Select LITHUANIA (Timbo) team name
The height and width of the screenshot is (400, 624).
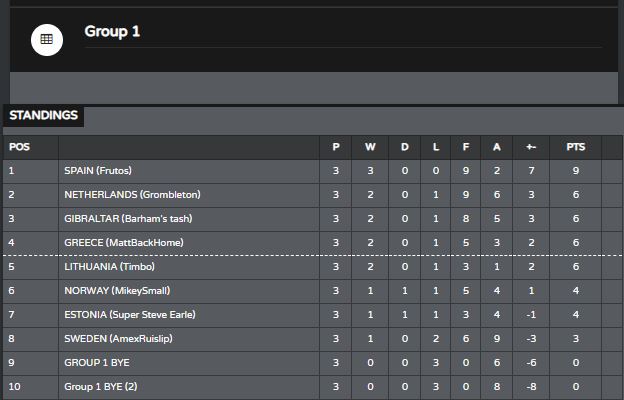[x=109, y=266]
